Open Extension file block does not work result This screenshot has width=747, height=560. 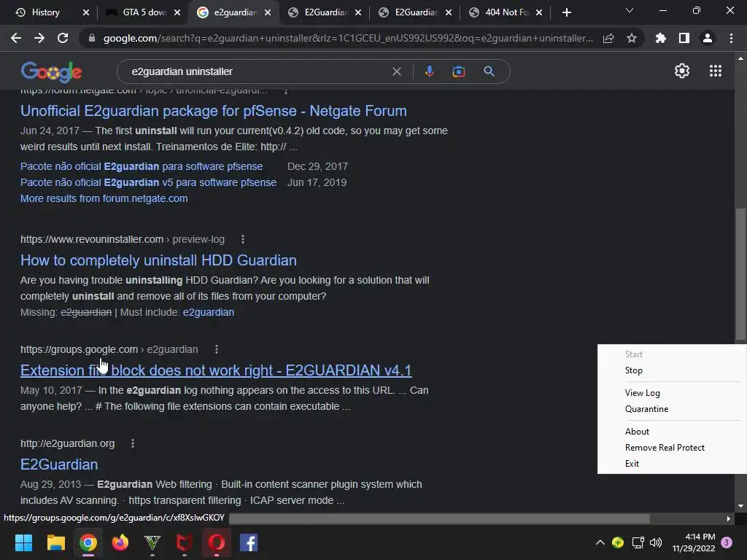tap(216, 370)
